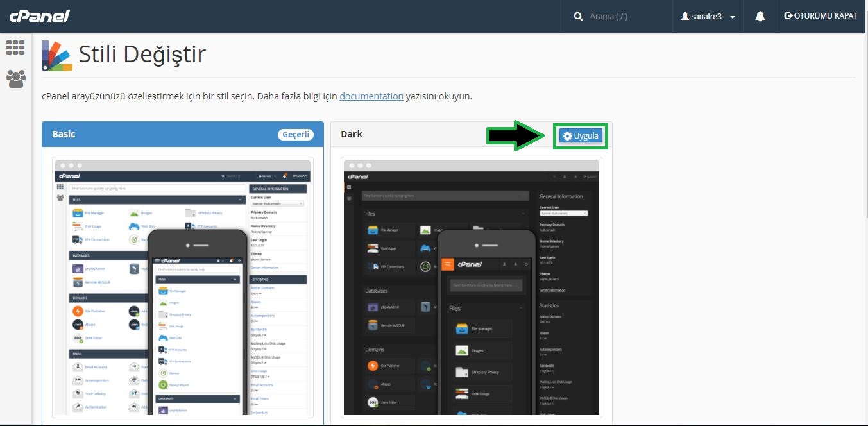
Task: Click the "Dark" style title
Action: tap(352, 134)
